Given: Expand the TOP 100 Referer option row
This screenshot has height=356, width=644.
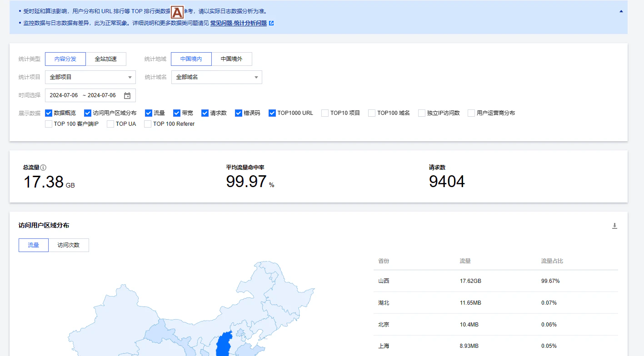Looking at the screenshot, I should [x=148, y=124].
